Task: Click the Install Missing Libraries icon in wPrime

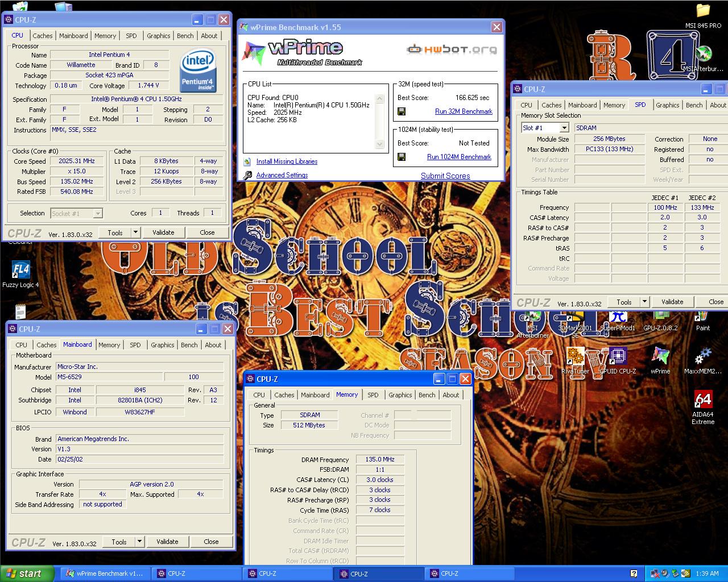Action: [247, 161]
